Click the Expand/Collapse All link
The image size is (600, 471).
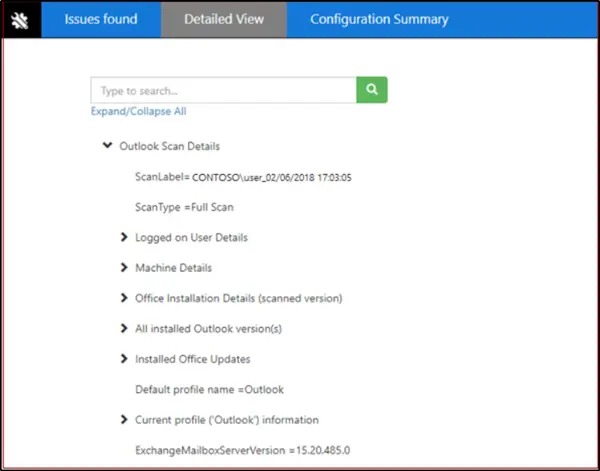(139, 111)
